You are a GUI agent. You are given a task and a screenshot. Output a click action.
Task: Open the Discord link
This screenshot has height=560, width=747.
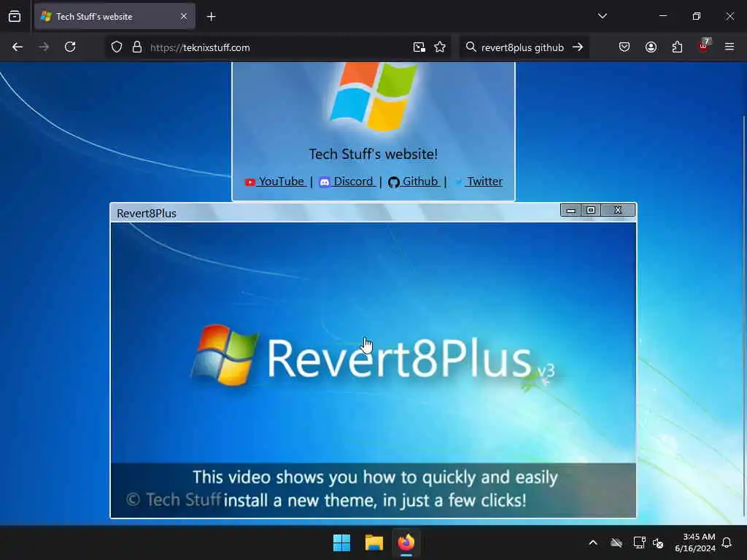point(347,182)
